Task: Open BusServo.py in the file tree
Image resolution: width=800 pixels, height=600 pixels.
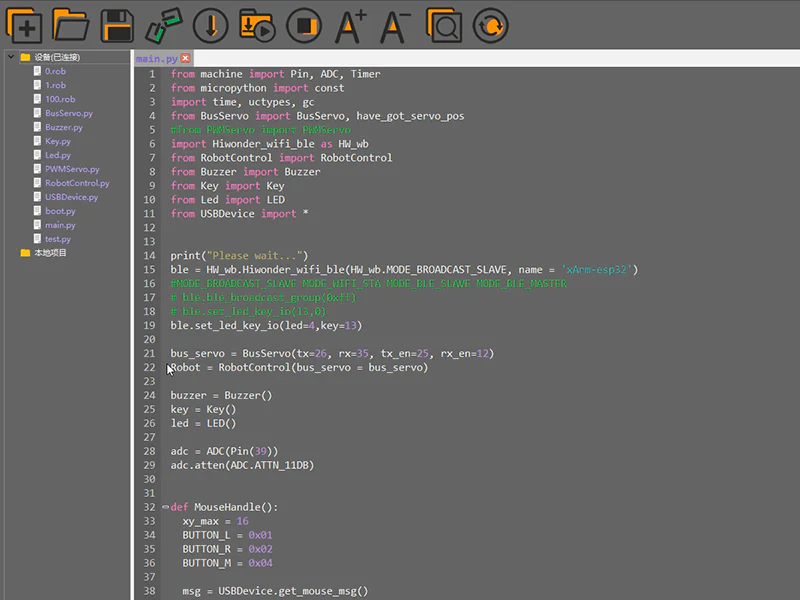Action: (68, 113)
